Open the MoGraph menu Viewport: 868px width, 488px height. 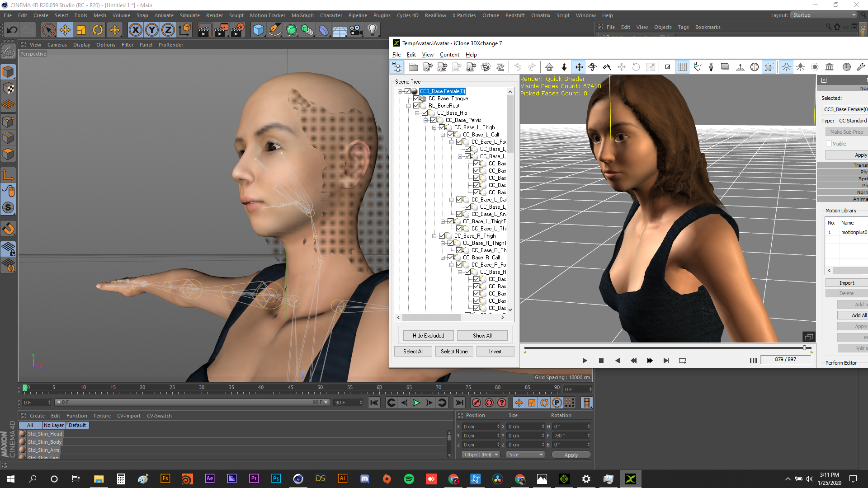tap(302, 15)
